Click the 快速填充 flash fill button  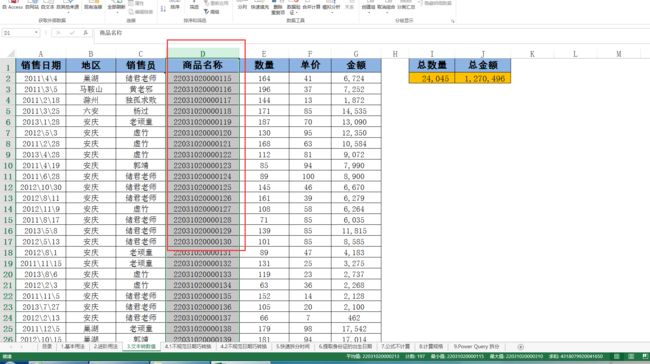coord(260,6)
